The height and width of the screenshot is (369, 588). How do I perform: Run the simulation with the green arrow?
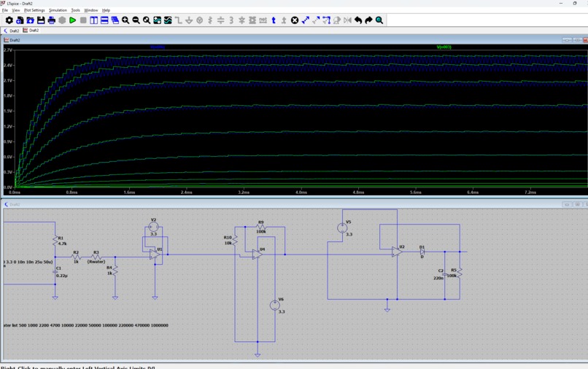click(73, 20)
